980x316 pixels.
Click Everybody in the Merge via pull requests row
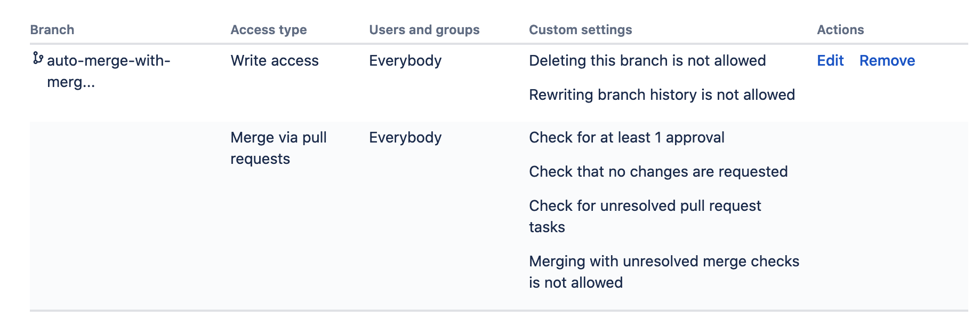click(x=405, y=137)
